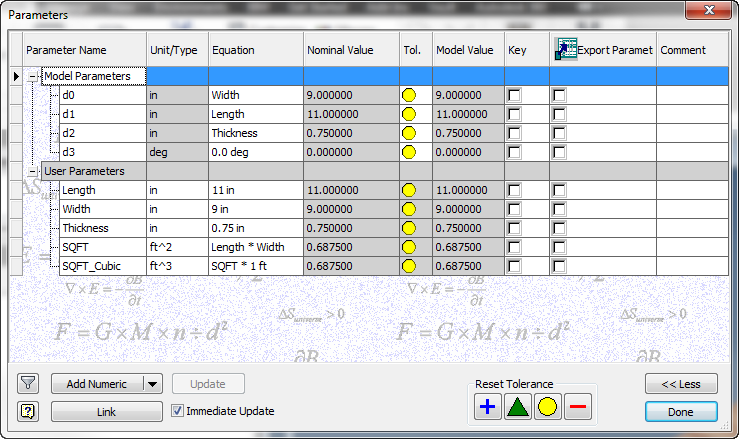This screenshot has width=739, height=439.
Task: Click the tolerance circle for user Thickness
Action: (409, 228)
